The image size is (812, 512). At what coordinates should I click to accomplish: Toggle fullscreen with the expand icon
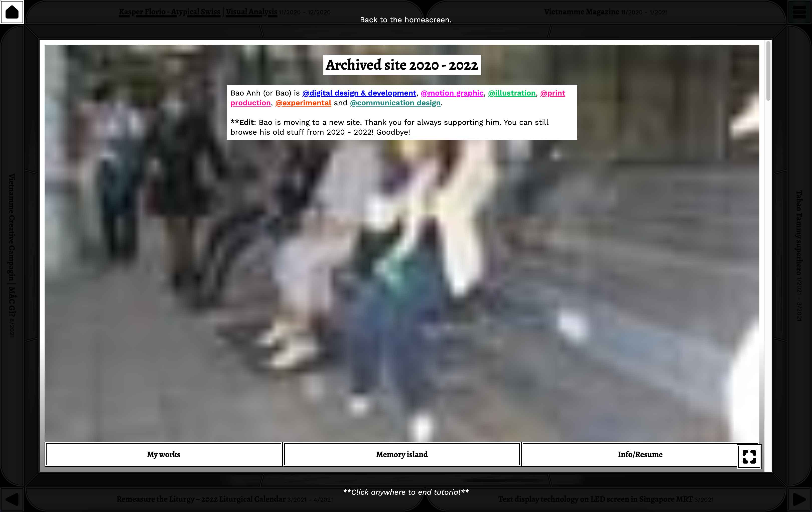click(749, 457)
